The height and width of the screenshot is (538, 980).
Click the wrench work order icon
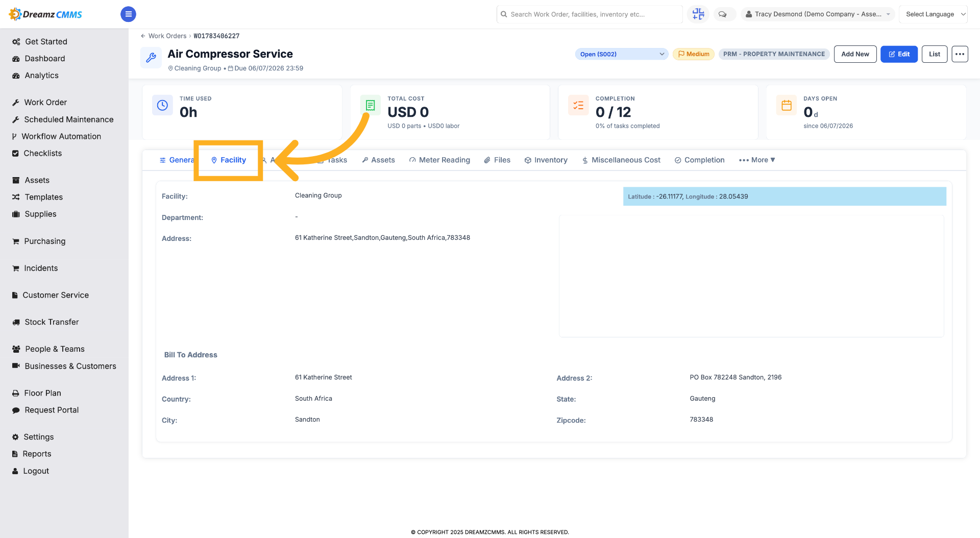(151, 58)
